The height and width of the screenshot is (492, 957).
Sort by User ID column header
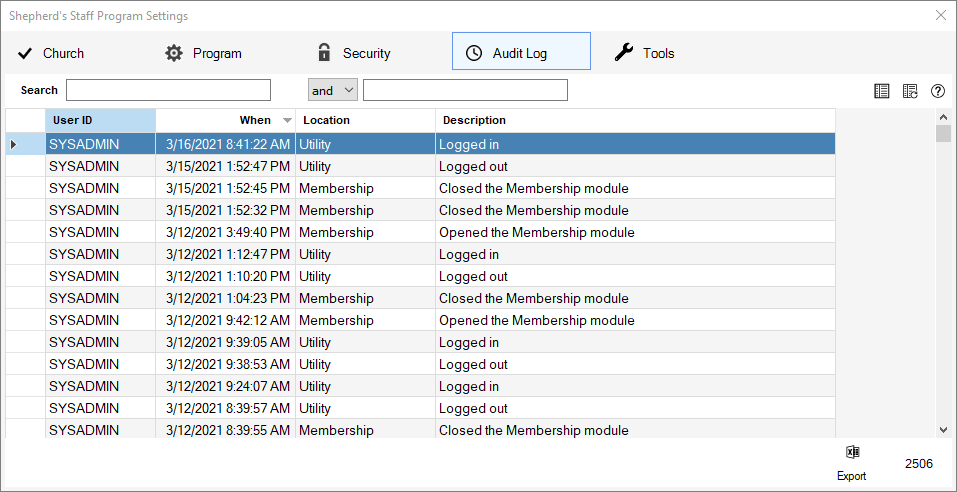pos(100,121)
